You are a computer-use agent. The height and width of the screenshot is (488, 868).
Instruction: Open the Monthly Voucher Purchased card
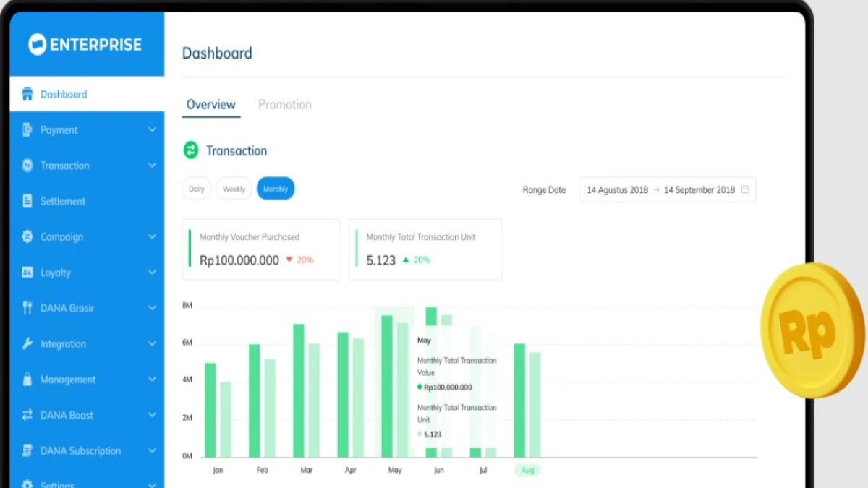261,249
